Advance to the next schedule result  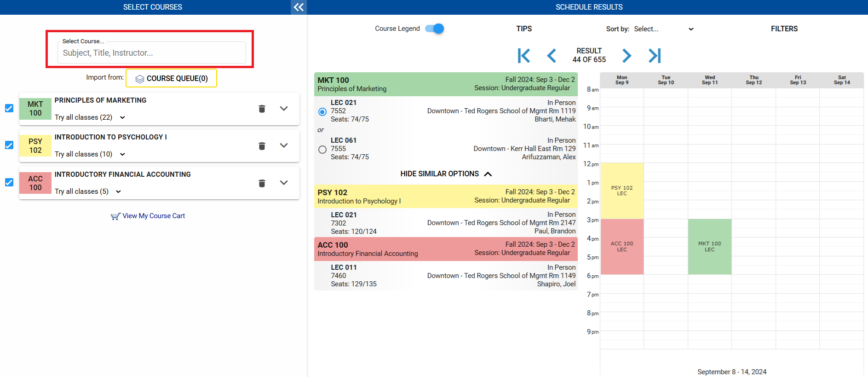pos(627,56)
